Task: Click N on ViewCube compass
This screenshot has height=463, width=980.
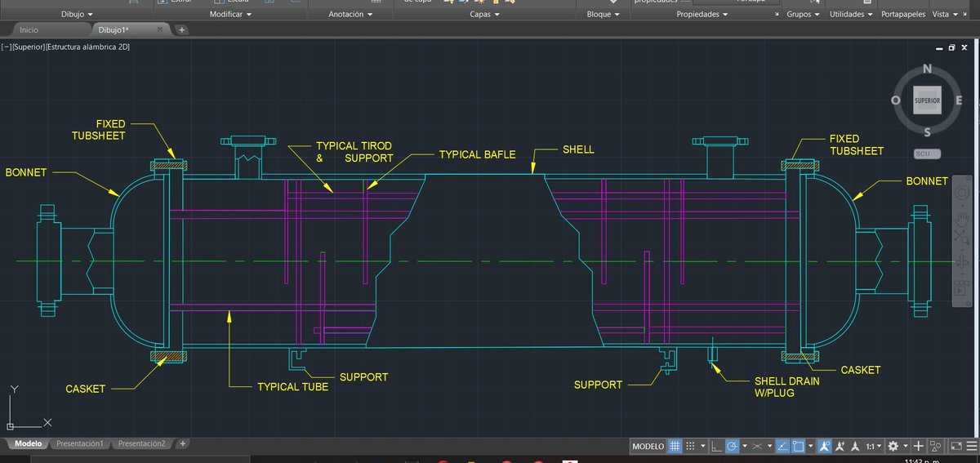Action: click(x=928, y=69)
